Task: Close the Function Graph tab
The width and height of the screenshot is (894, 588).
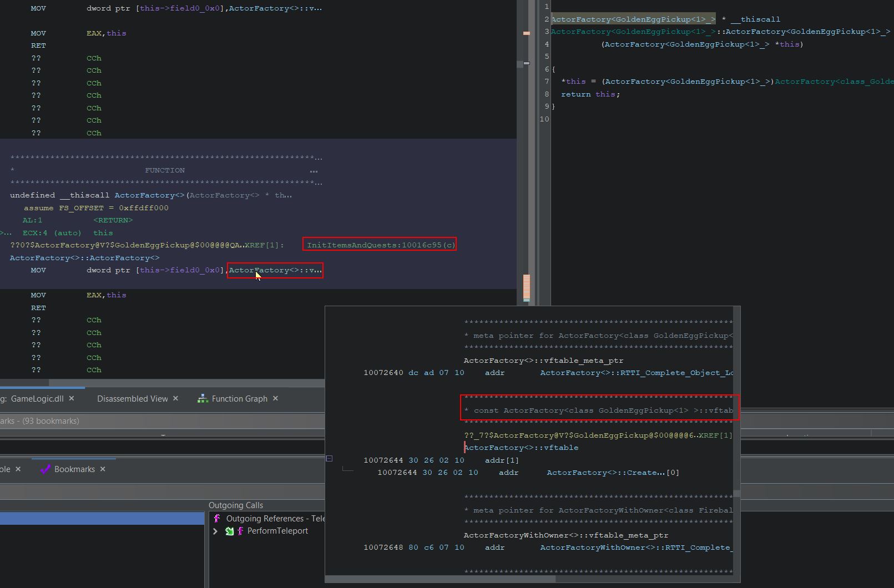Action: (275, 398)
